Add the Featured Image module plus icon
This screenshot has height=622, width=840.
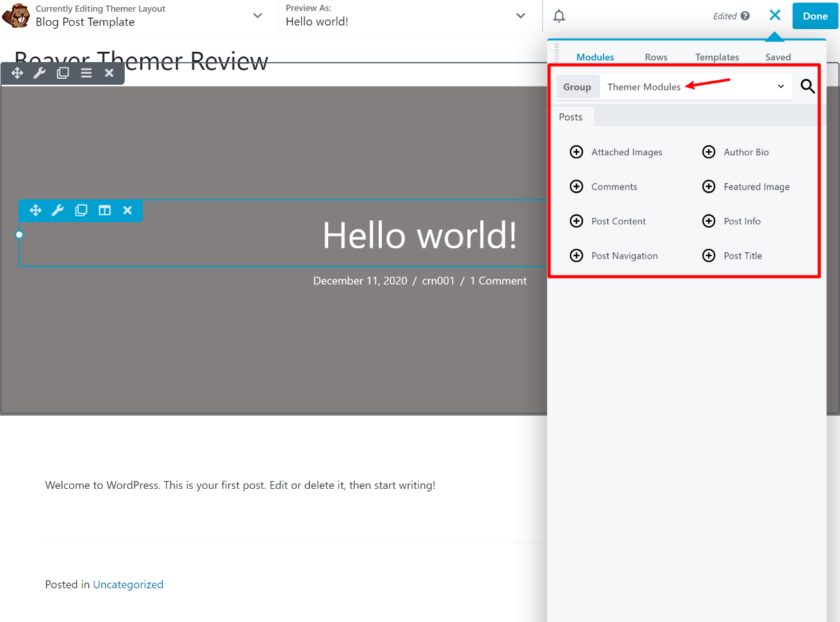[709, 186]
